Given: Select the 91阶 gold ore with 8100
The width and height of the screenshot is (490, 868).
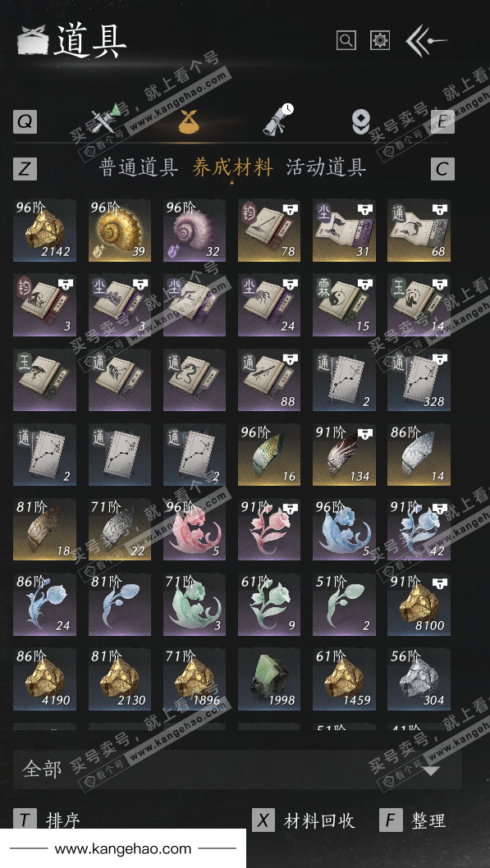Looking at the screenshot, I should (419, 605).
